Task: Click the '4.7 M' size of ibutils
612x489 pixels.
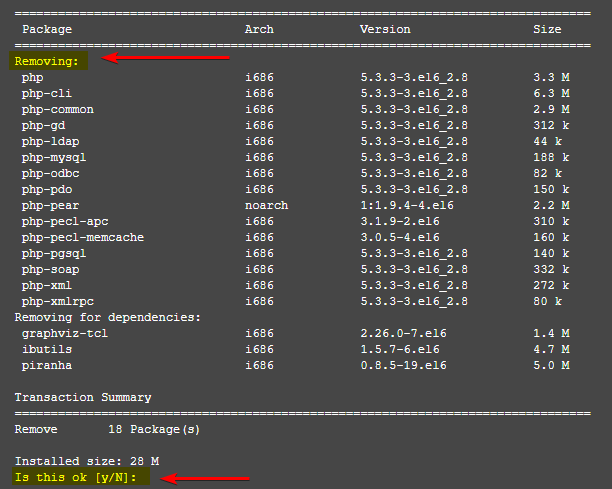Action: [551, 349]
